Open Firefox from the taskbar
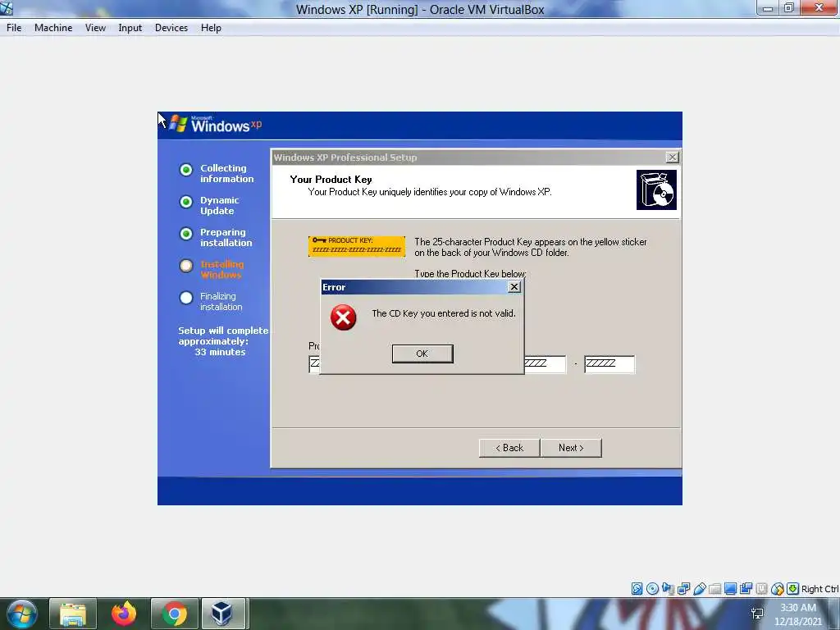 (x=124, y=614)
